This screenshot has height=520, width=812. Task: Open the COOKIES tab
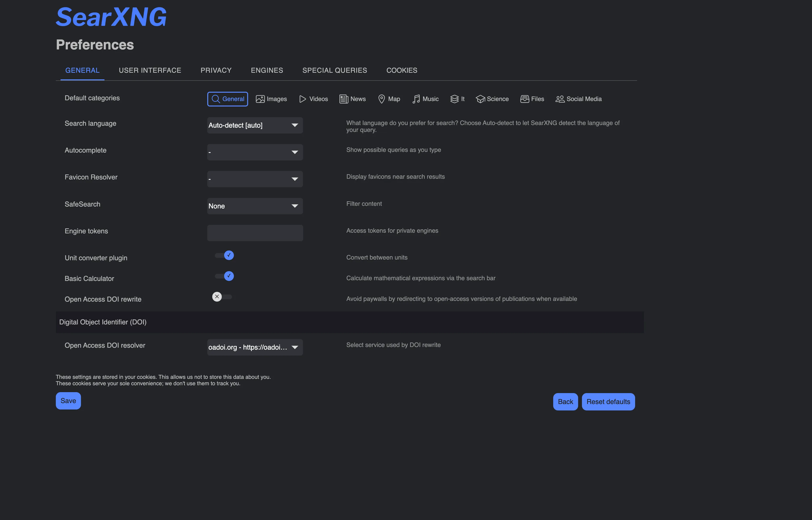tap(402, 70)
